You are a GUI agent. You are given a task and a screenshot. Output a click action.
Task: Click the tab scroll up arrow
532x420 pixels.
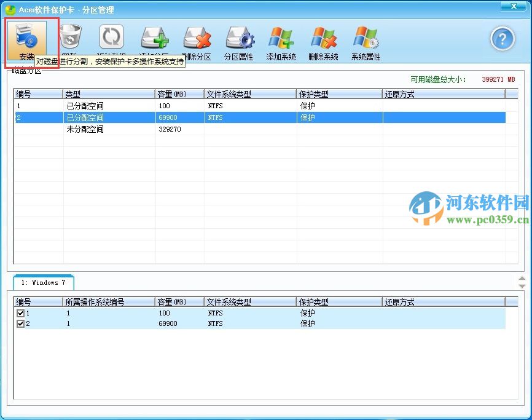[x=522, y=279]
